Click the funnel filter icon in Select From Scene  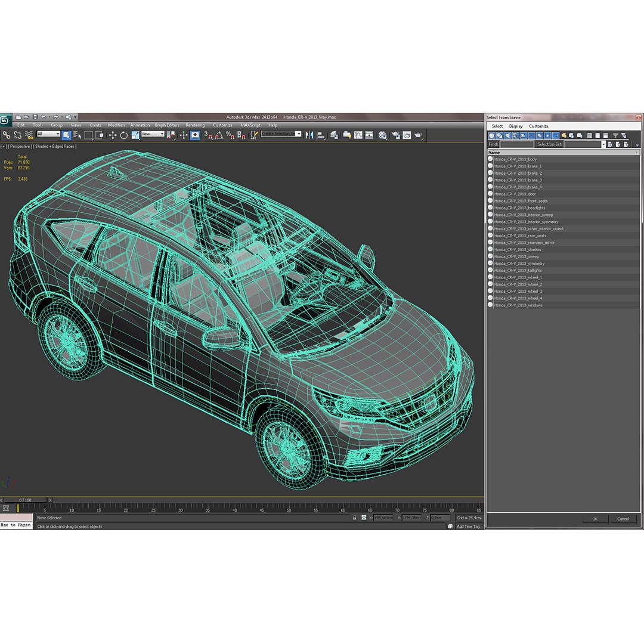[615, 135]
